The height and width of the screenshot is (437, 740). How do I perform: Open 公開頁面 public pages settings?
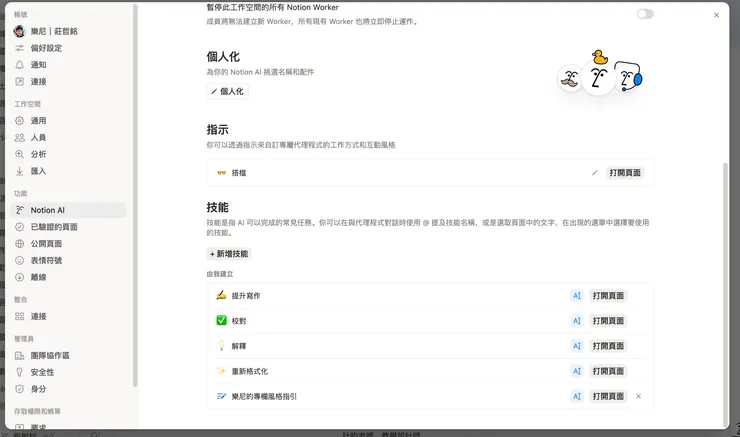(x=68, y=244)
